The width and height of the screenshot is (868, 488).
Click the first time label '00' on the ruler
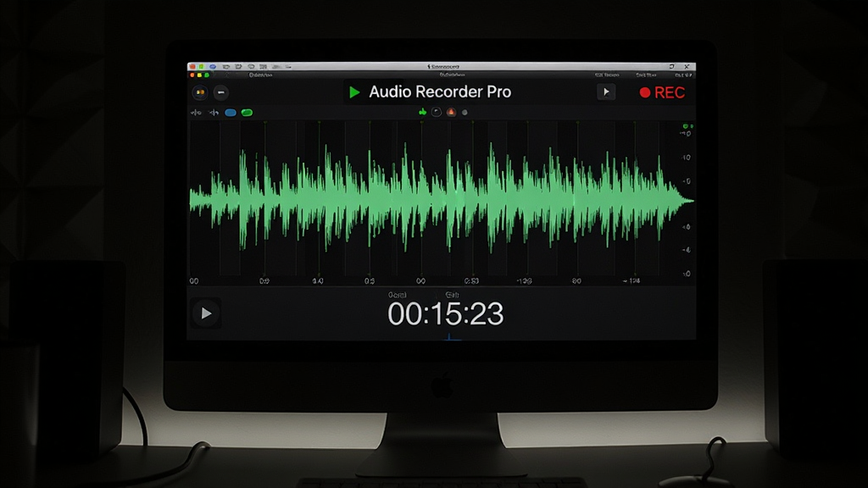[194, 281]
